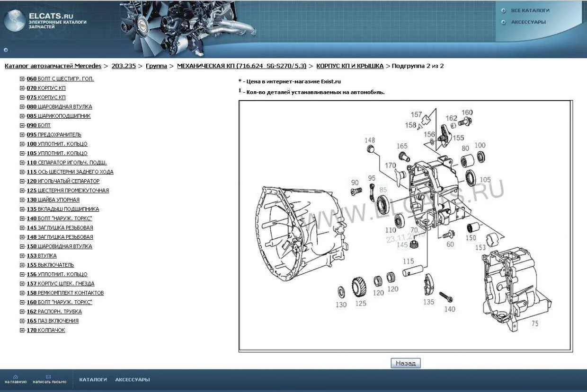
Task: Expand the 095 ПРЕДОХРАНИТЕЛЬ node
Action: (x=22, y=135)
